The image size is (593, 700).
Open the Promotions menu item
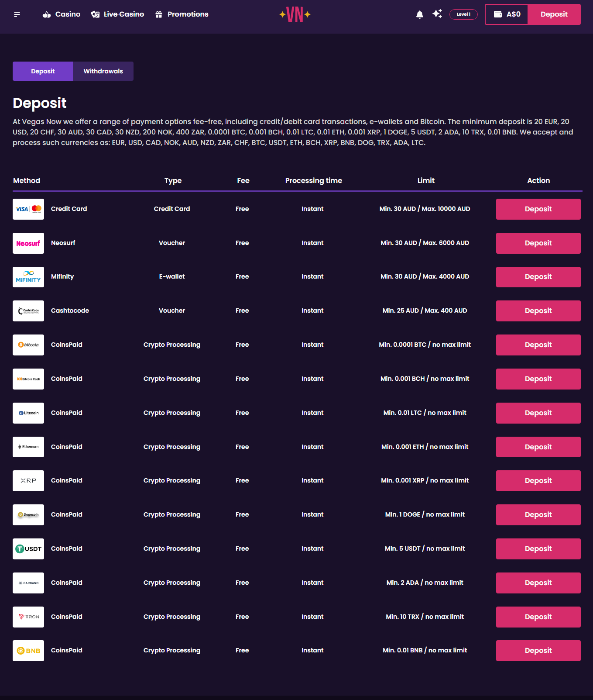tap(182, 14)
